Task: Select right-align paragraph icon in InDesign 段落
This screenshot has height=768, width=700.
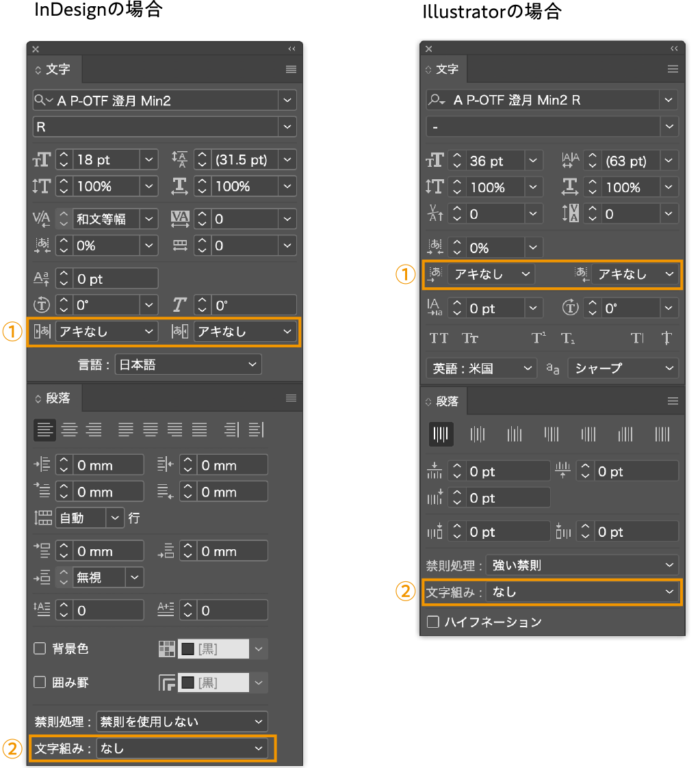Action: (x=94, y=430)
